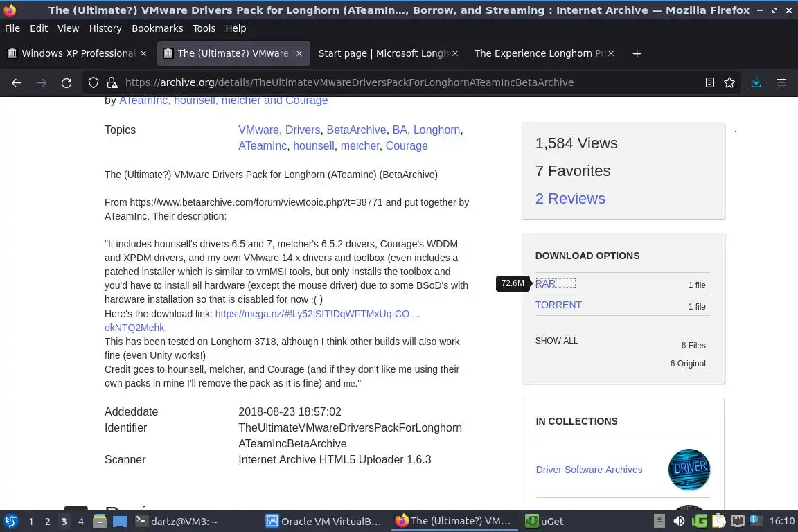This screenshot has width=798, height=532.
Task: Open the Firefox hamburger menu
Action: coord(781,82)
